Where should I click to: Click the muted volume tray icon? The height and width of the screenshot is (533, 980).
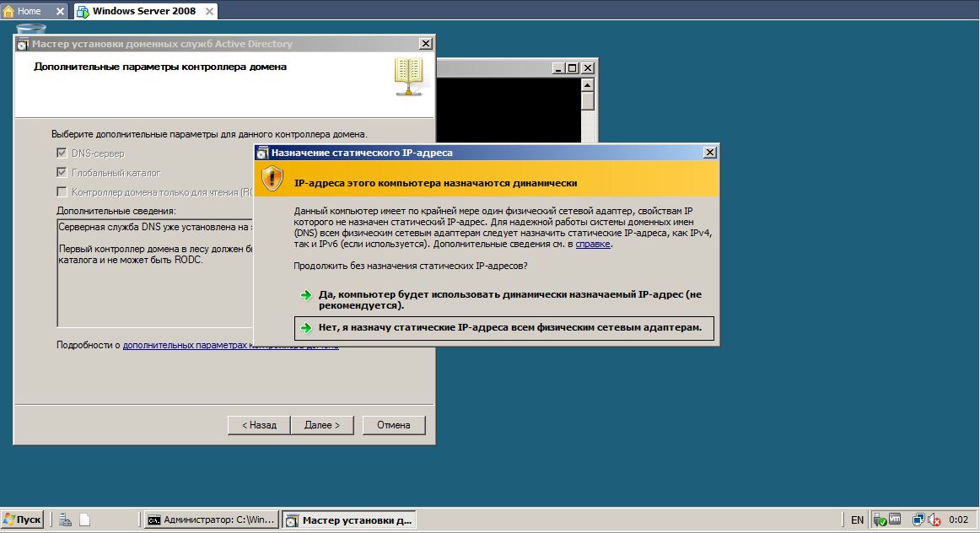(934, 520)
